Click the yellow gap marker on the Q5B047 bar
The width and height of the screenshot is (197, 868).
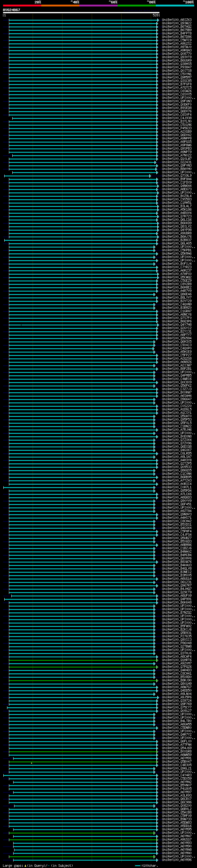click(x=31, y=763)
